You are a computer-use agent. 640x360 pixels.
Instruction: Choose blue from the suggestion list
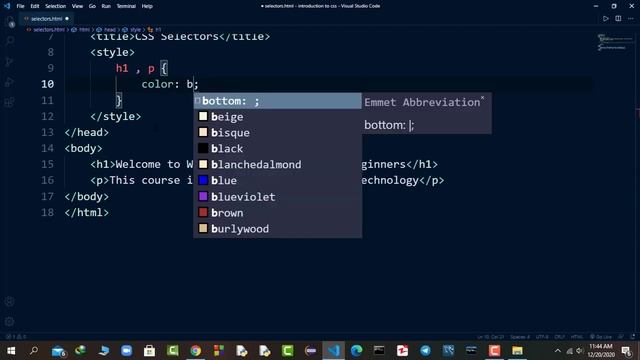[x=278, y=180]
